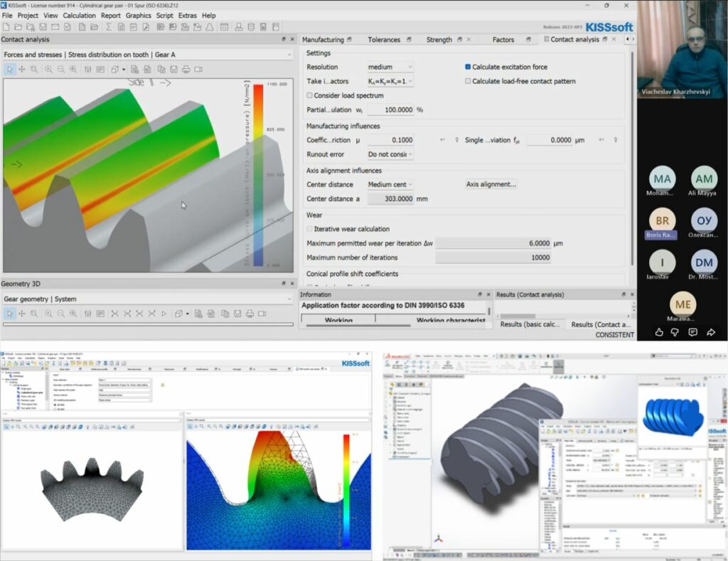Image resolution: width=728 pixels, height=561 pixels.
Task: Click the Hertzian pressure color scale legend
Action: pyautogui.click(x=257, y=173)
